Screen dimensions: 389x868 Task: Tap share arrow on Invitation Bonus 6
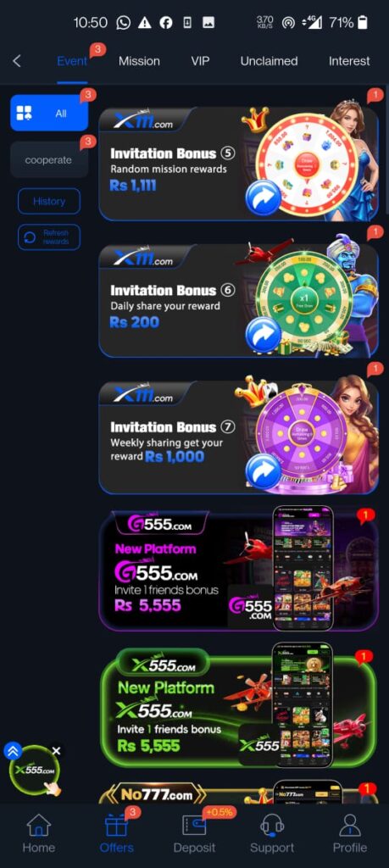tap(263, 334)
